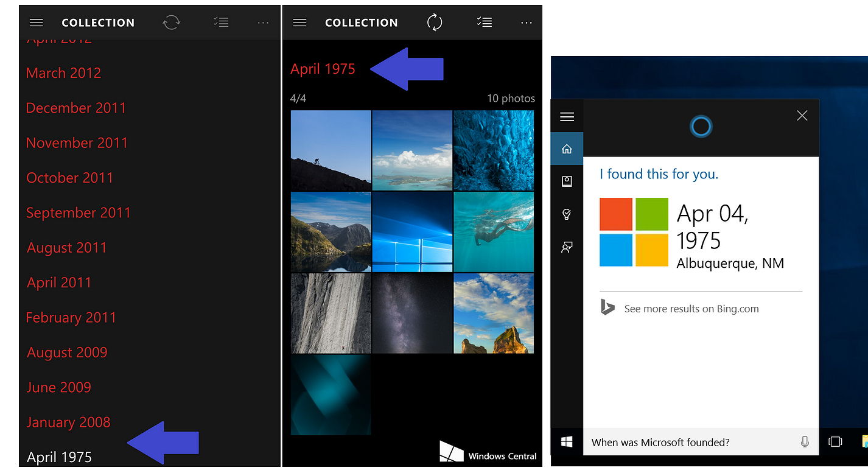Click the Cortana circle icon
Screen dimensions: 868x473
[701, 127]
